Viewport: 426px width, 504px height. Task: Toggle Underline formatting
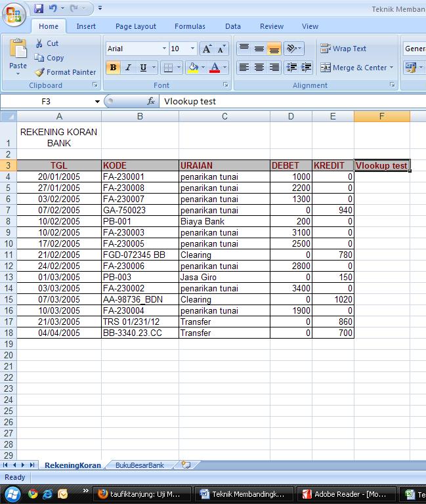[143, 68]
